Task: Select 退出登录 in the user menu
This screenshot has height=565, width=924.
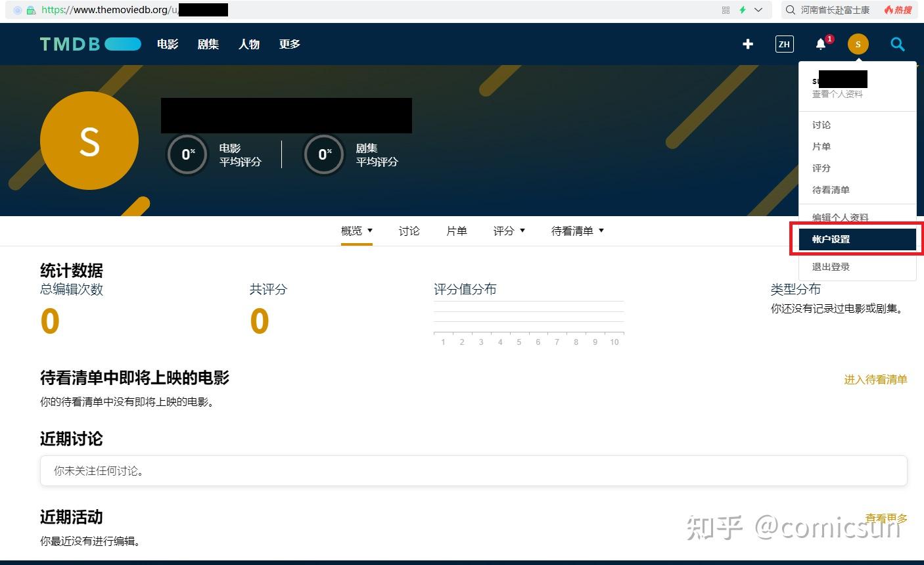Action: pos(830,266)
